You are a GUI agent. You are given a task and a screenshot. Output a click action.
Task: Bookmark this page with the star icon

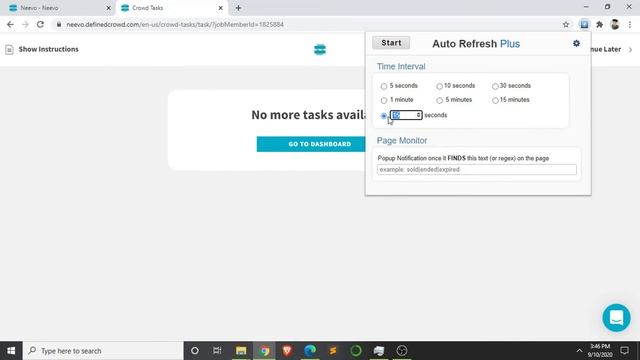point(566,24)
